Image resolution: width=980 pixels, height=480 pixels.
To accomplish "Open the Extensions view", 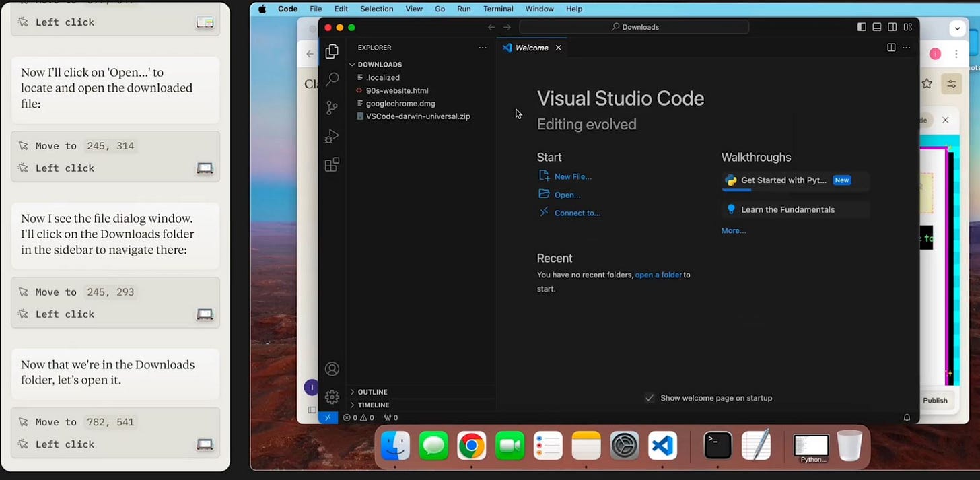I will coord(332,164).
